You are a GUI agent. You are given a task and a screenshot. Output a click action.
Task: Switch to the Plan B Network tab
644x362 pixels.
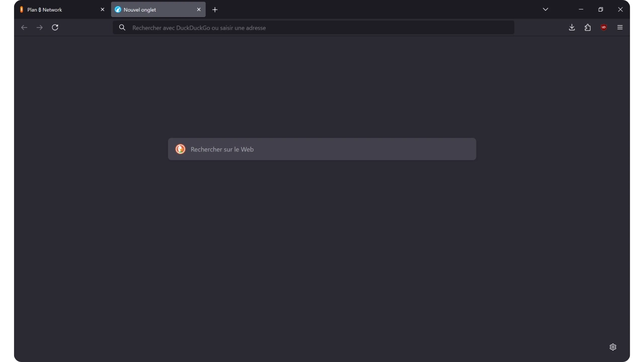coord(57,10)
